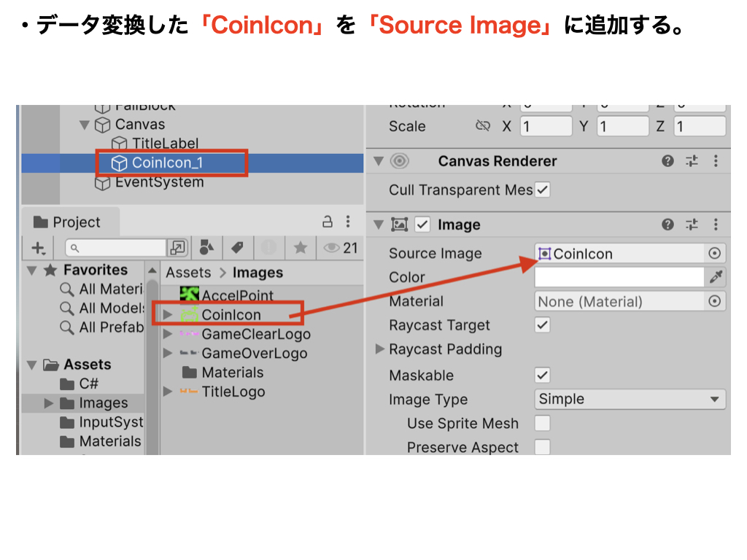This screenshot has height=560, width=747.
Task: Click the white Color swatch field
Action: [619, 277]
